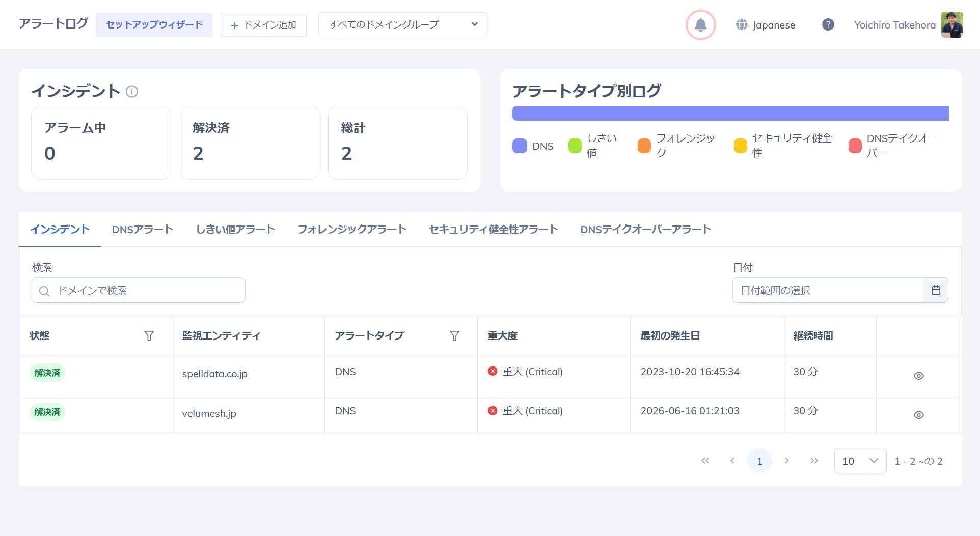The image size is (980, 536).
Task: Open the rows-per-page dropdown showing 10
Action: [860, 461]
